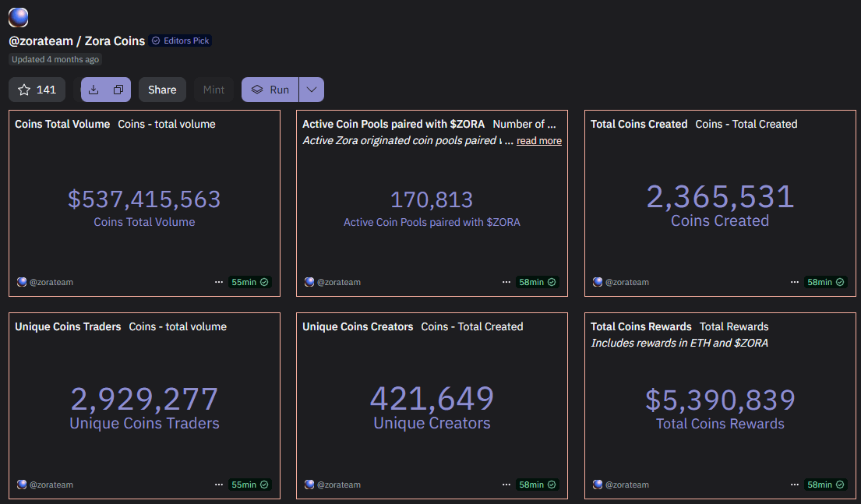The height and width of the screenshot is (504, 861).
Task: Open three-dot menu on Unique Coins Creators card
Action: (506, 485)
